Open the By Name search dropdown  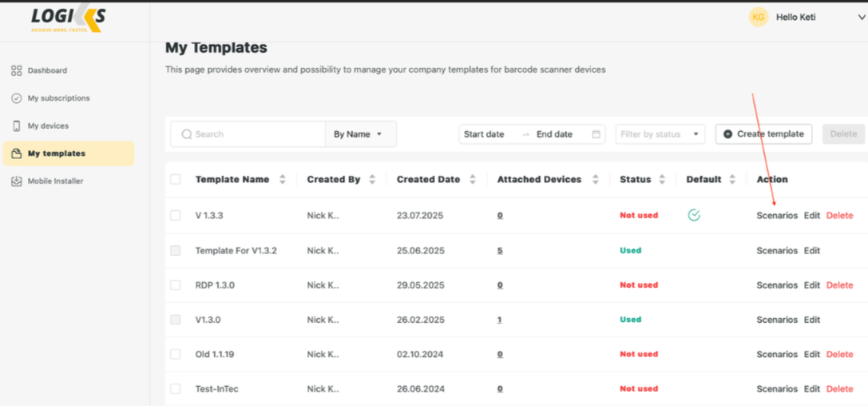click(x=360, y=134)
